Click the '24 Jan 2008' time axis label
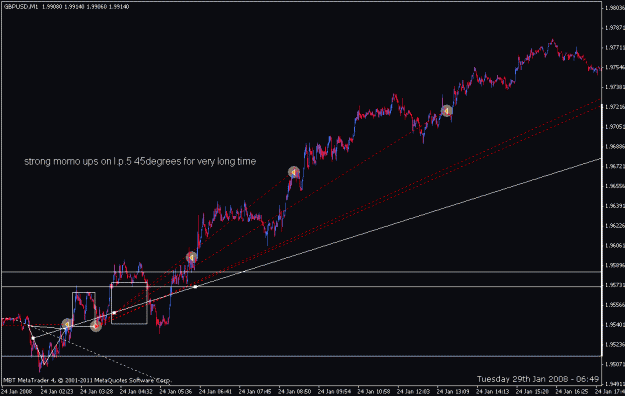Viewport: 625px width, 396px height. tap(16, 392)
